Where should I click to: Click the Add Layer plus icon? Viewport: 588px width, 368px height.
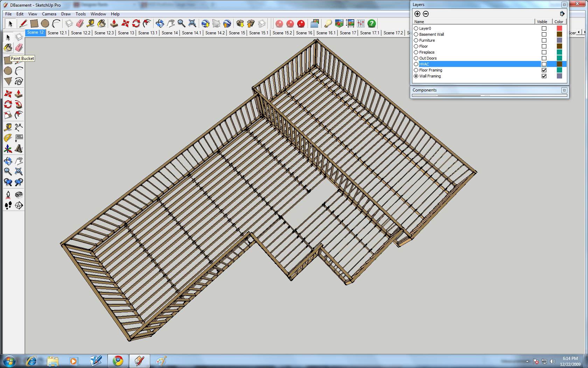417,14
